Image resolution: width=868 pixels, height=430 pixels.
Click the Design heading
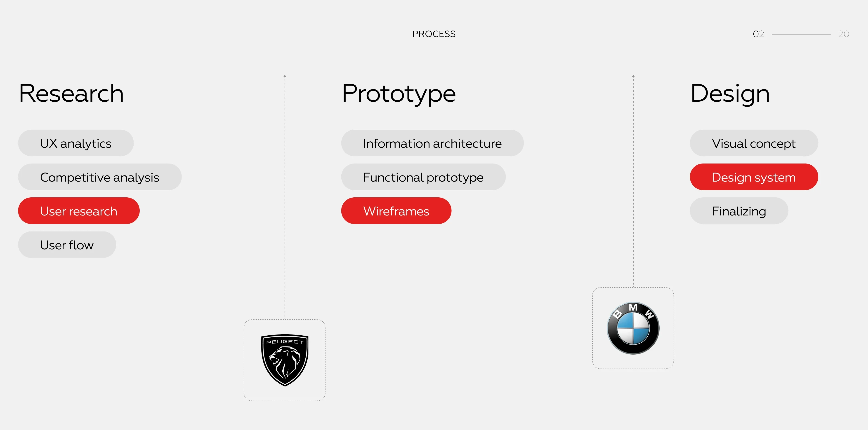[730, 94]
